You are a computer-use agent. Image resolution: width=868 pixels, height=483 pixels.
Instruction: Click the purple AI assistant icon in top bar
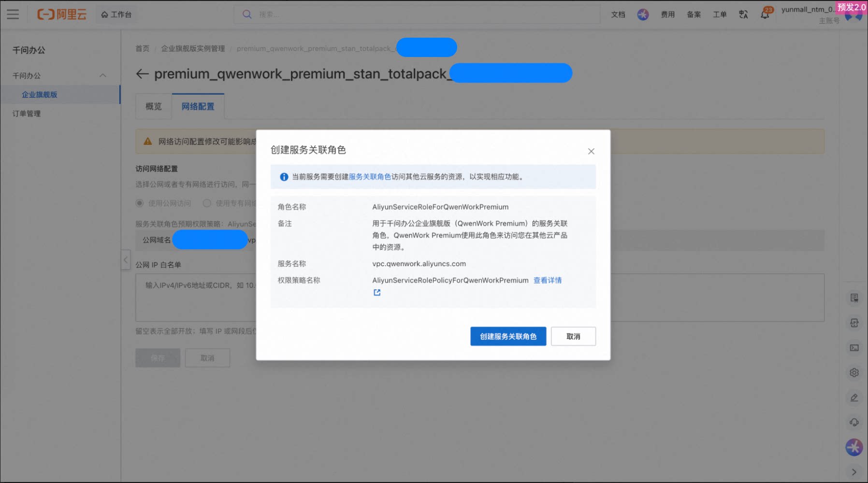tap(643, 14)
